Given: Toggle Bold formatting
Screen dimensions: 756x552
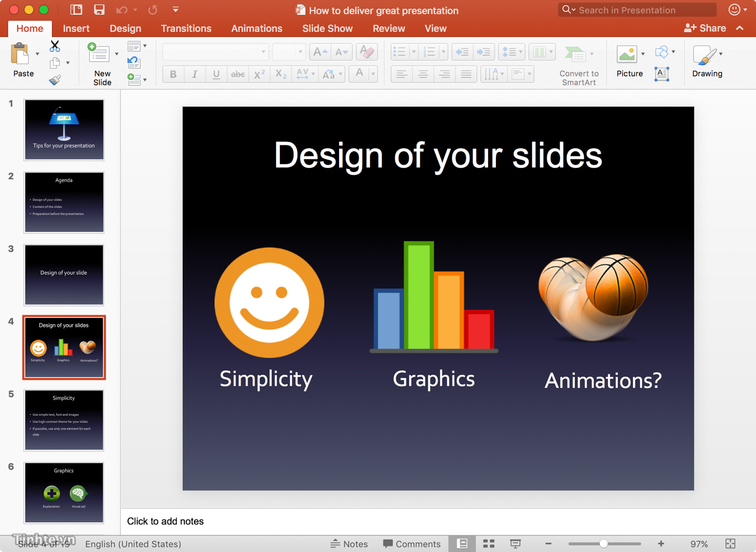Looking at the screenshot, I should 173,74.
